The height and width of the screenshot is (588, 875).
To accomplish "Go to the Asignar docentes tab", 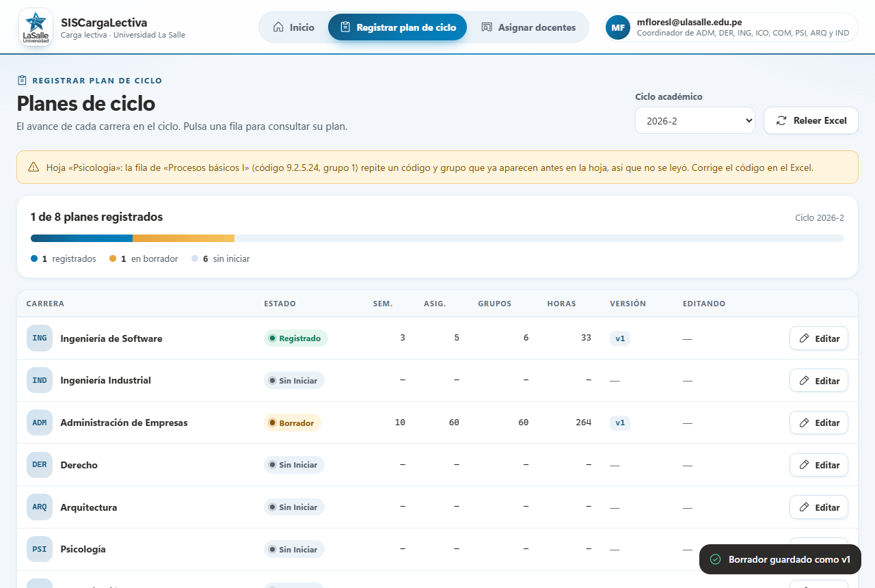I will coord(528,27).
